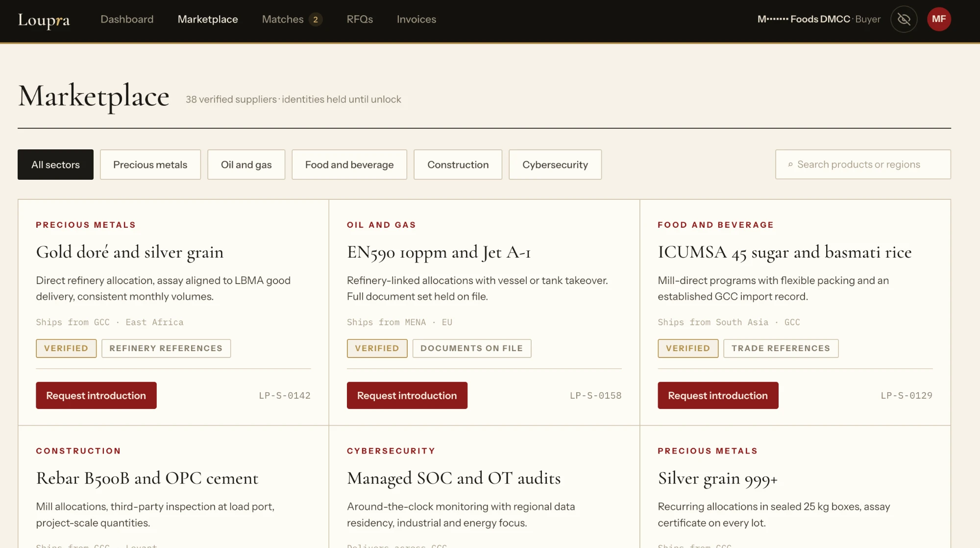Click the Matches count badge
Viewport: 980px width, 548px height.
[x=316, y=20]
